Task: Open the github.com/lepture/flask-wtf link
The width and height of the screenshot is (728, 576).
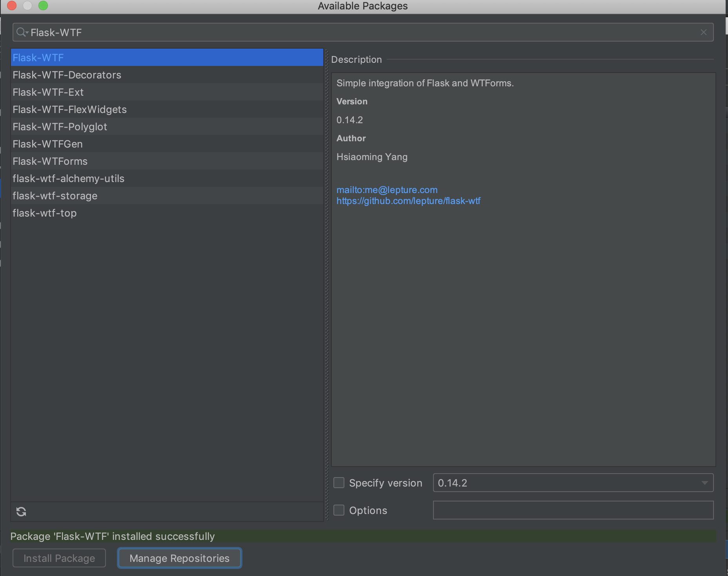Action: point(408,201)
